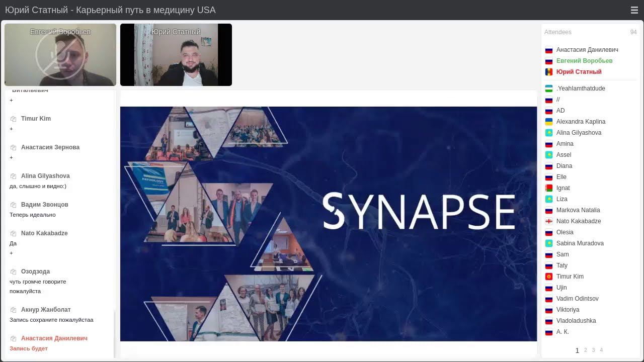This screenshot has width=644, height=362.
Task: Click the chat icon beside Nato Kakabadze's message
Action: 14,234
